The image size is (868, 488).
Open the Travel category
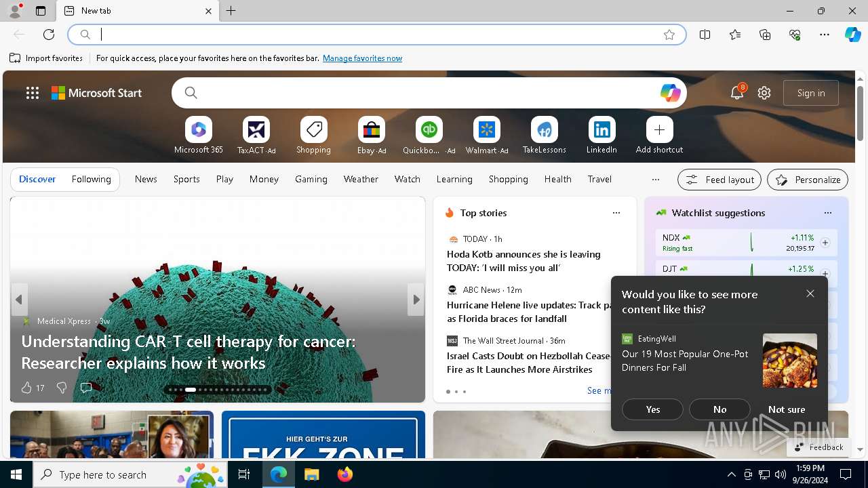point(599,179)
